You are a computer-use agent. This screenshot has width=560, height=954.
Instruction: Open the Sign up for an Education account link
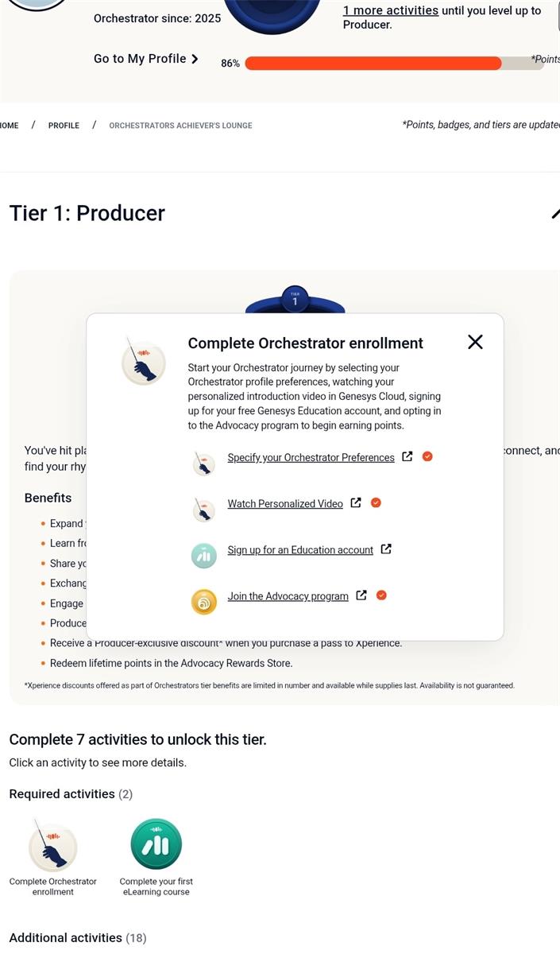(x=300, y=550)
